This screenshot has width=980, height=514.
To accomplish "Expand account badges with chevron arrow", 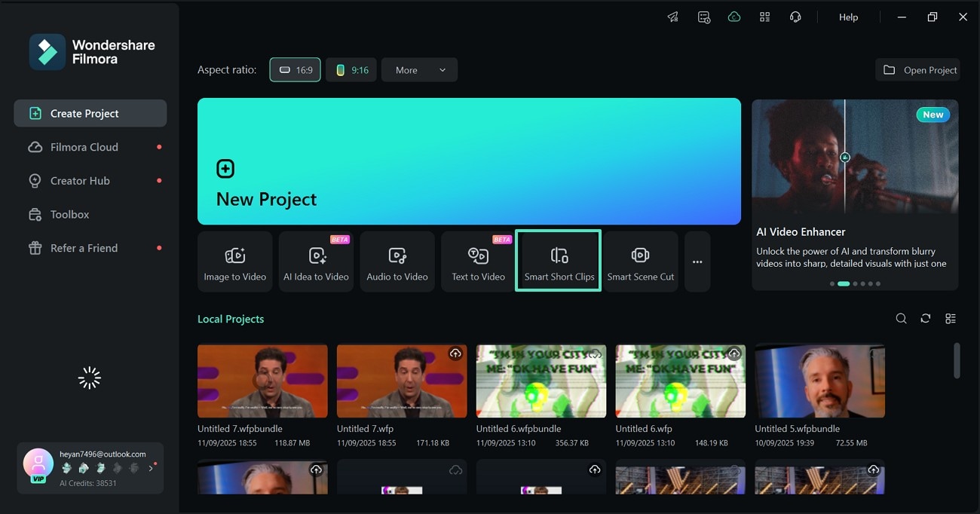I will tap(151, 468).
